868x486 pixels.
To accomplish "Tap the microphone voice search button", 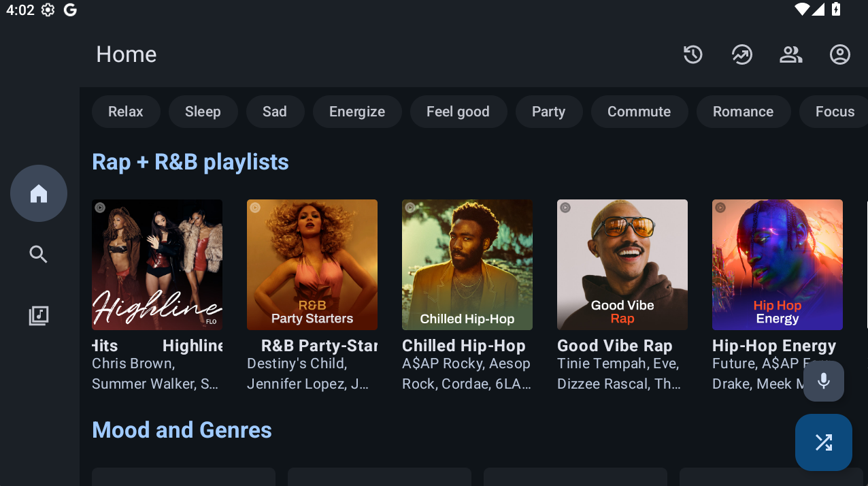I will point(823,381).
